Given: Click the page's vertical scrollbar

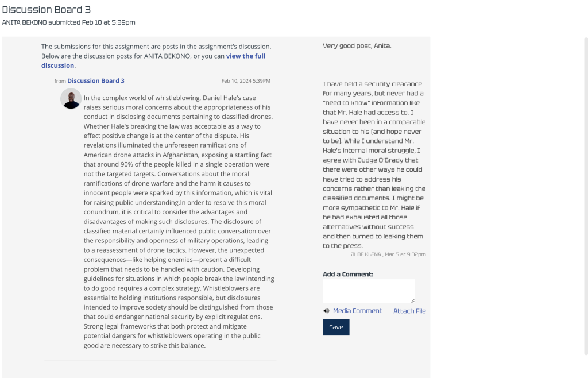Looking at the screenshot, I should click(586, 195).
